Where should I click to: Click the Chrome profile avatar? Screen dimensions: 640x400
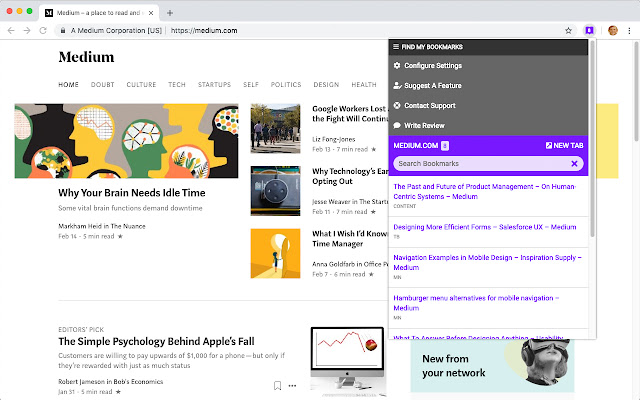[x=612, y=31]
